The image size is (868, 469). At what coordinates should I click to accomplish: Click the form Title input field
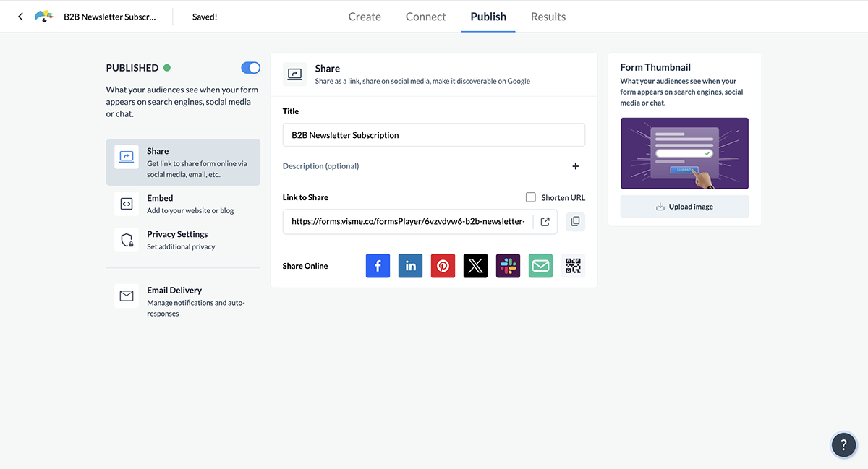pyautogui.click(x=433, y=135)
